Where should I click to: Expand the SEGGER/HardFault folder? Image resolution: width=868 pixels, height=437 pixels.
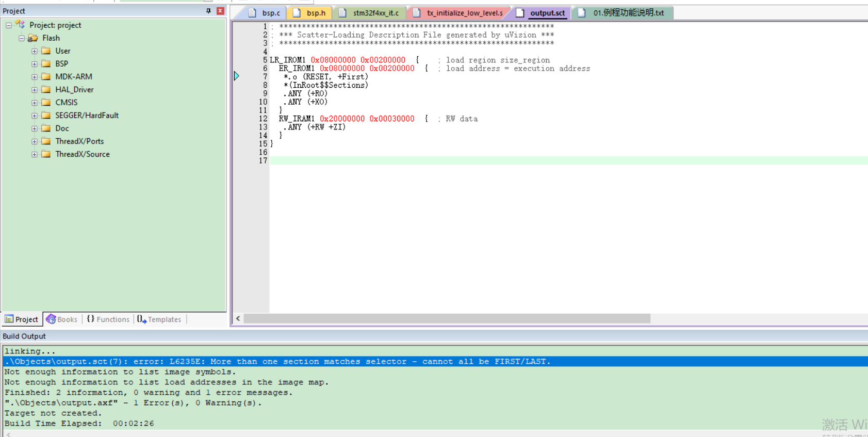pos(35,116)
